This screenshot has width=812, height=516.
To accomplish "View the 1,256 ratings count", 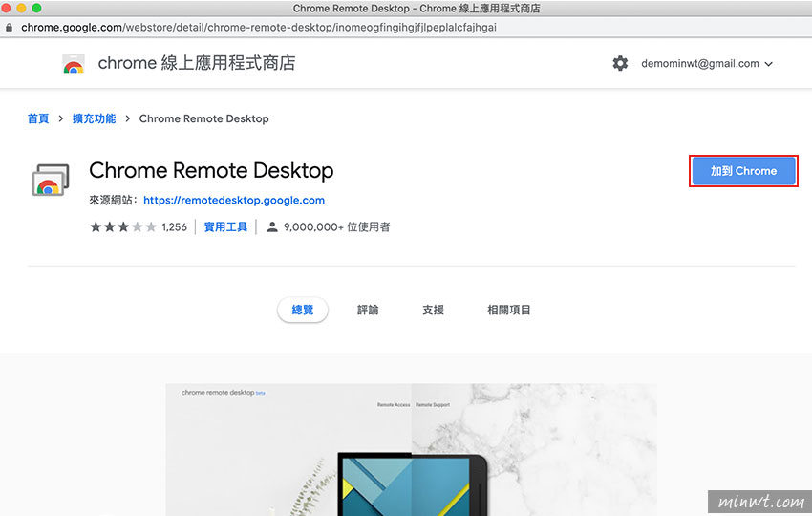I will tap(174, 226).
